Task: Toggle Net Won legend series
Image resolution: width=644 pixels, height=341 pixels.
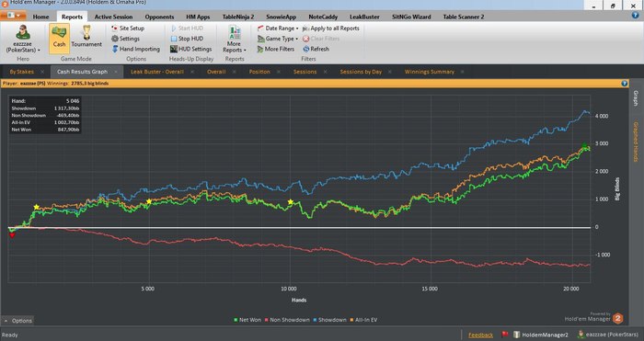Action: click(x=247, y=320)
